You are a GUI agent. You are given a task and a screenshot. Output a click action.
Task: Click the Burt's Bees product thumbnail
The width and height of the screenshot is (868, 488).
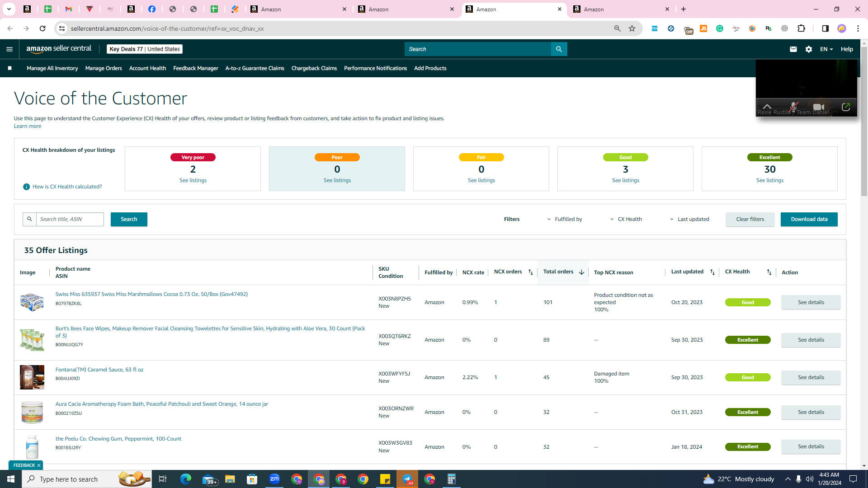[x=32, y=340]
